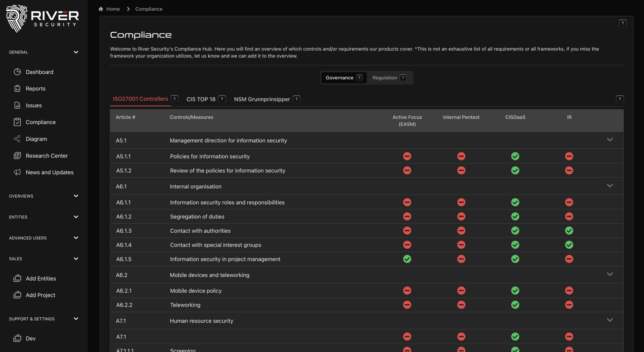Click green check for A6.1.5 Active Focus
644x352 pixels.
407,259
